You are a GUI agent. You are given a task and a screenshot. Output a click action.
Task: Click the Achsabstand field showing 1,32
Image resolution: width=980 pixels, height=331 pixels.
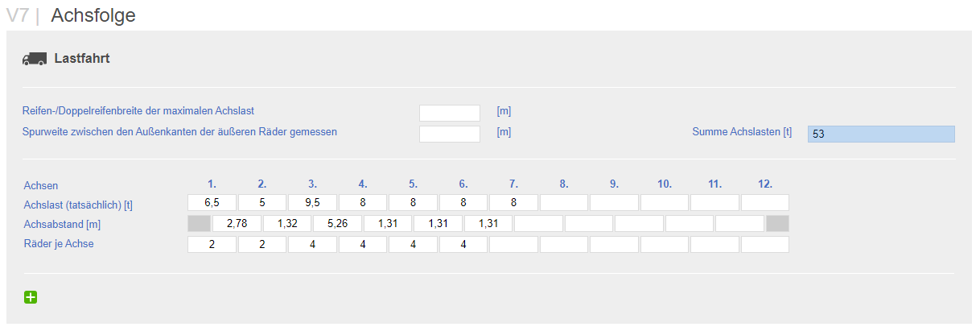click(x=287, y=223)
